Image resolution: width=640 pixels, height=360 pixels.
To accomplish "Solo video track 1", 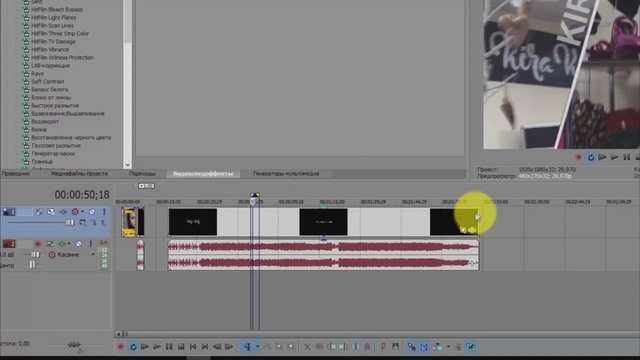I will pyautogui.click(x=104, y=212).
